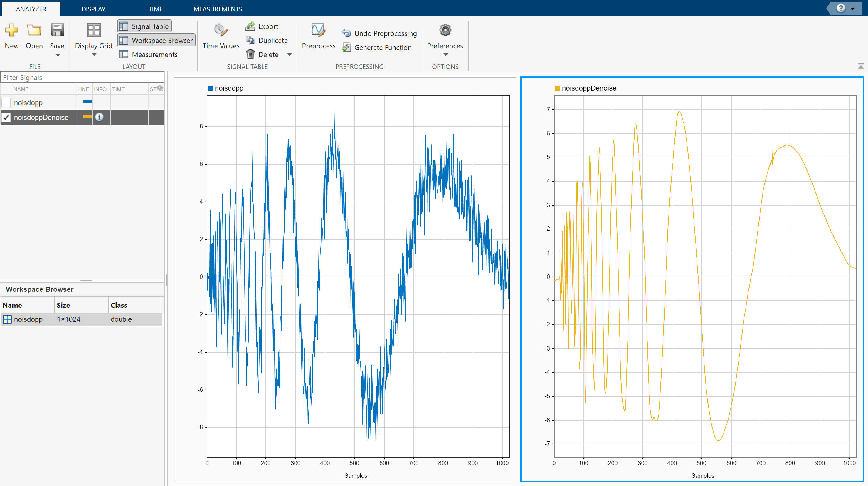Click the Generate Function icon
The height and width of the screenshot is (486, 868).
click(x=346, y=48)
